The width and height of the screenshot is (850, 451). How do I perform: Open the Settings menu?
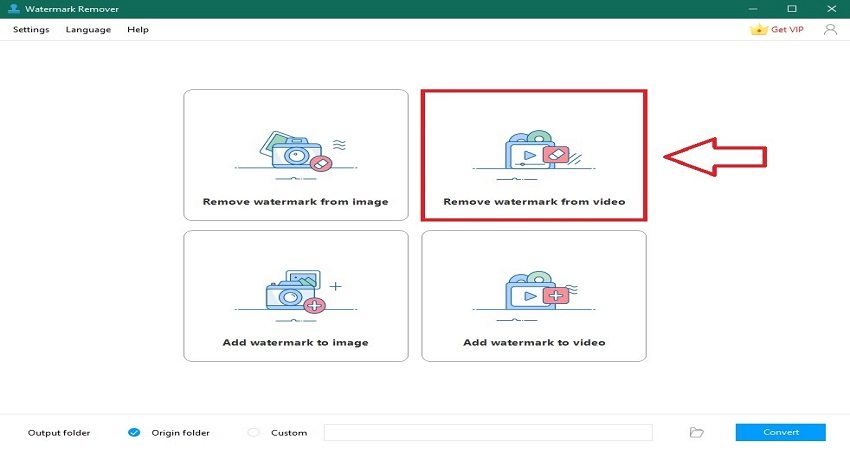click(x=31, y=30)
